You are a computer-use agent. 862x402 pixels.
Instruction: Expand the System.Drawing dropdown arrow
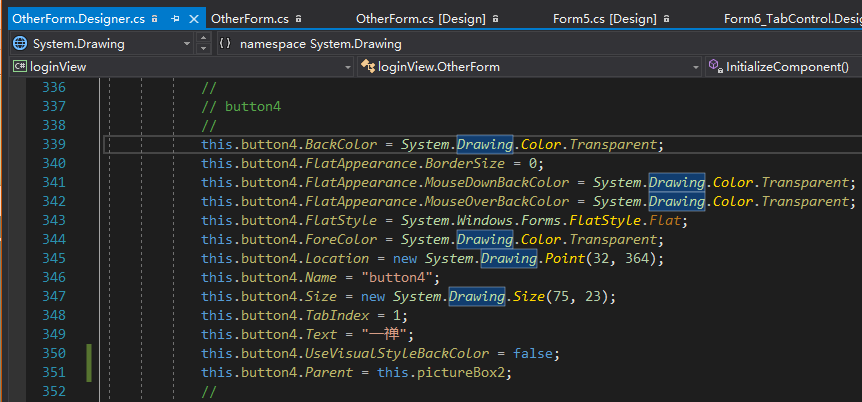[187, 43]
